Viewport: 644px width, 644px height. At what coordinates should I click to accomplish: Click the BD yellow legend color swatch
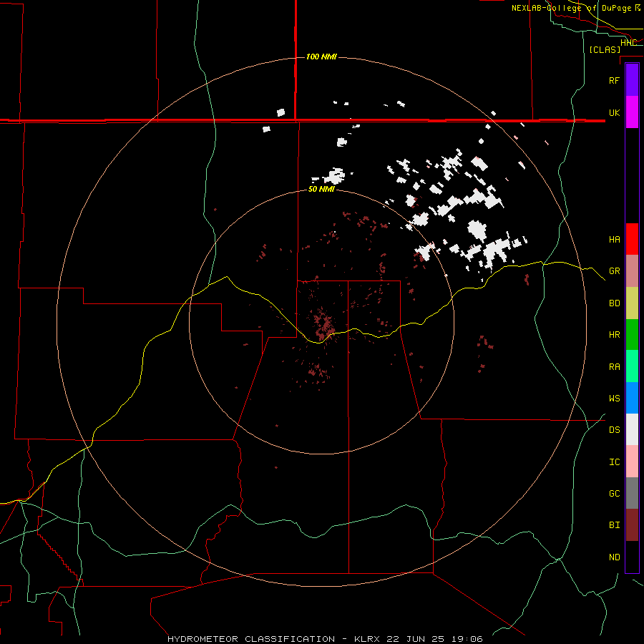[x=632, y=303]
